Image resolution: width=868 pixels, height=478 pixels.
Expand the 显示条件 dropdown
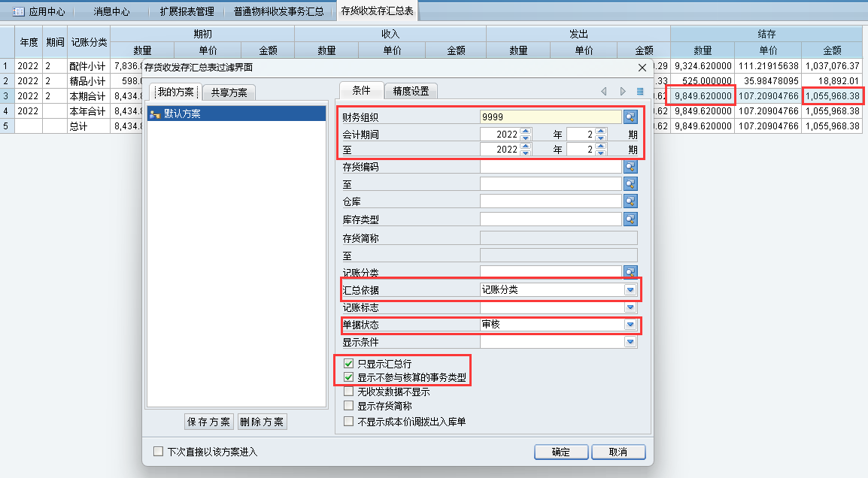coord(630,342)
